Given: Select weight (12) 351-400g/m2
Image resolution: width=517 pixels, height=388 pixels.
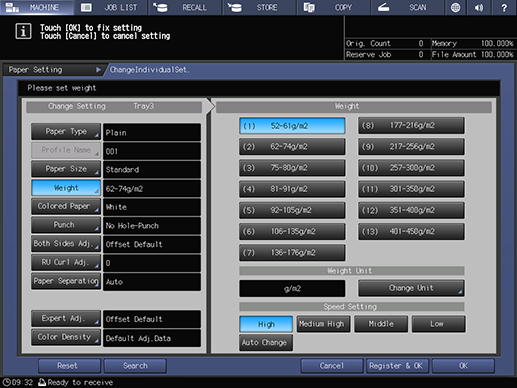Looking at the screenshot, I should click(411, 210).
